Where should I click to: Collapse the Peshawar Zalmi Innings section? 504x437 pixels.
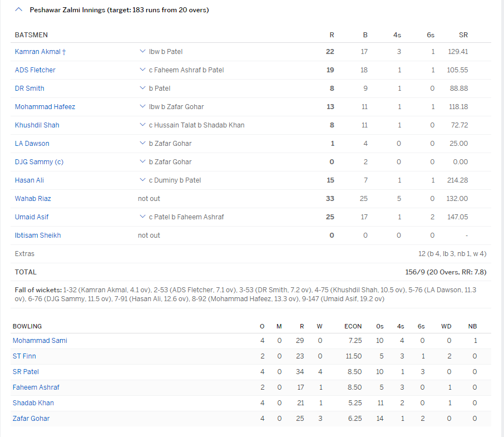pos(19,9)
